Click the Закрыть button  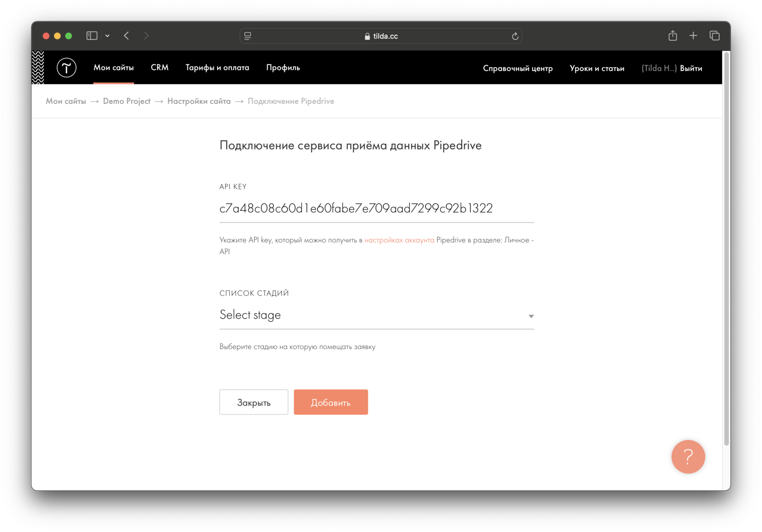tap(254, 402)
